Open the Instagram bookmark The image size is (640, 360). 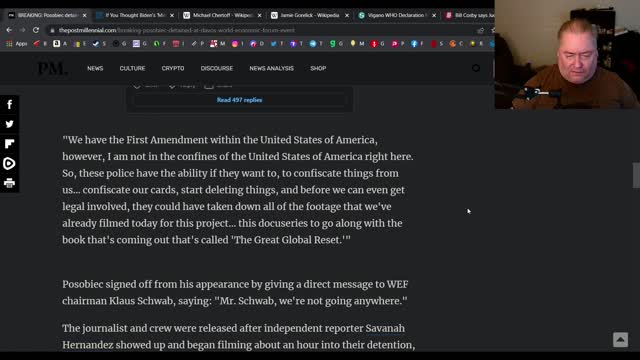pos(238,43)
